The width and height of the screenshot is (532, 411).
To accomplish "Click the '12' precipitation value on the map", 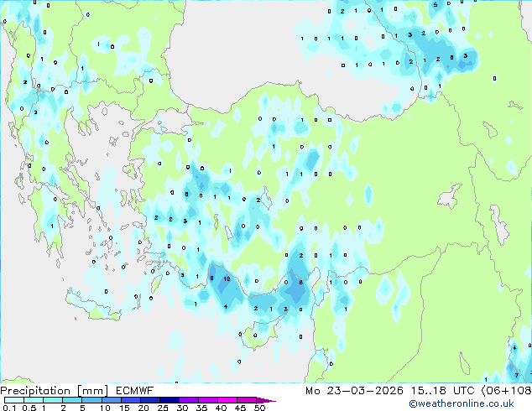I will tap(227, 278).
